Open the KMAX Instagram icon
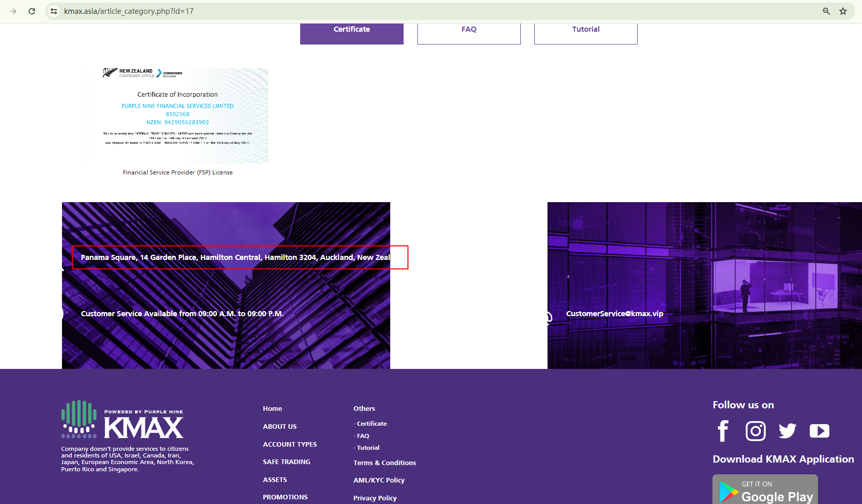This screenshot has width=862, height=504. [755, 431]
